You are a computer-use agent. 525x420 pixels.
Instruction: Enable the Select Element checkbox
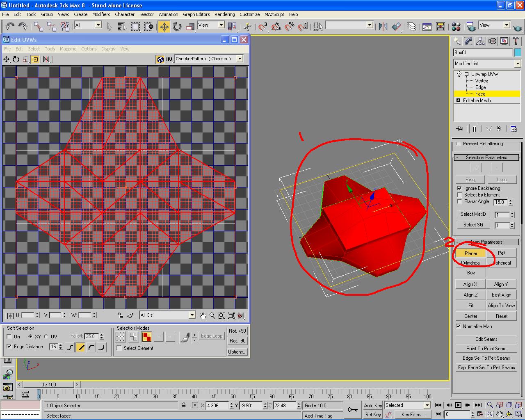click(119, 348)
